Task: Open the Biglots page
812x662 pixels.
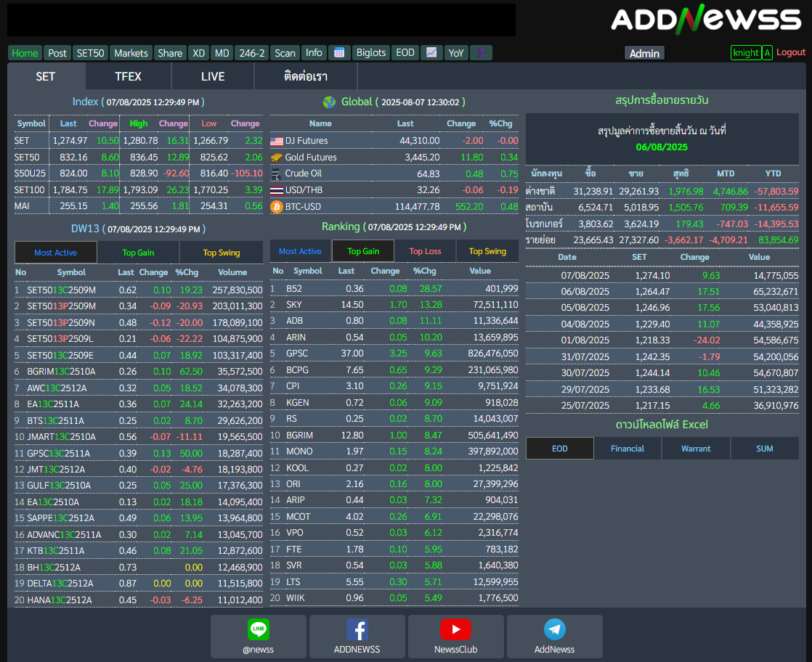Action: [371, 53]
